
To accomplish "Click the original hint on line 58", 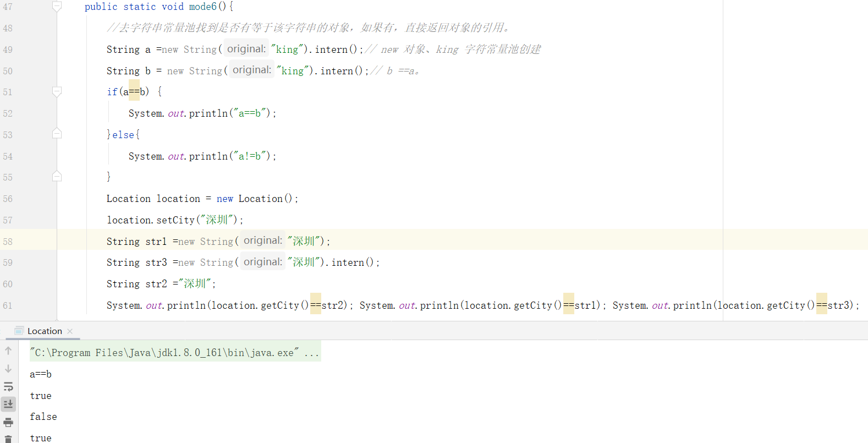I will 262,240.
